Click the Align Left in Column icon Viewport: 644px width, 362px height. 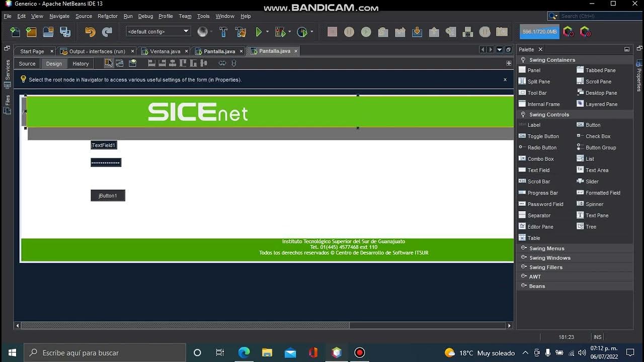151,63
